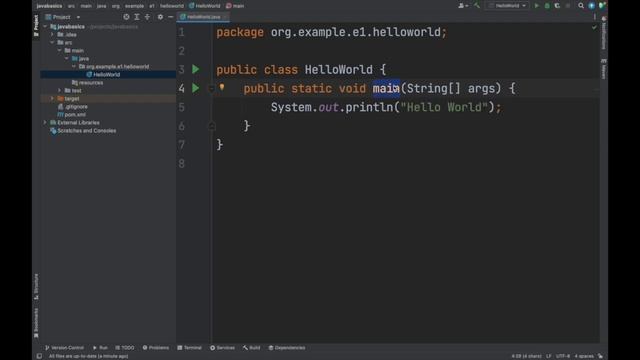Screen dimensions: 640x360
Task: Select opened file locator icon in Project panel
Action: pyautogui.click(x=126, y=17)
